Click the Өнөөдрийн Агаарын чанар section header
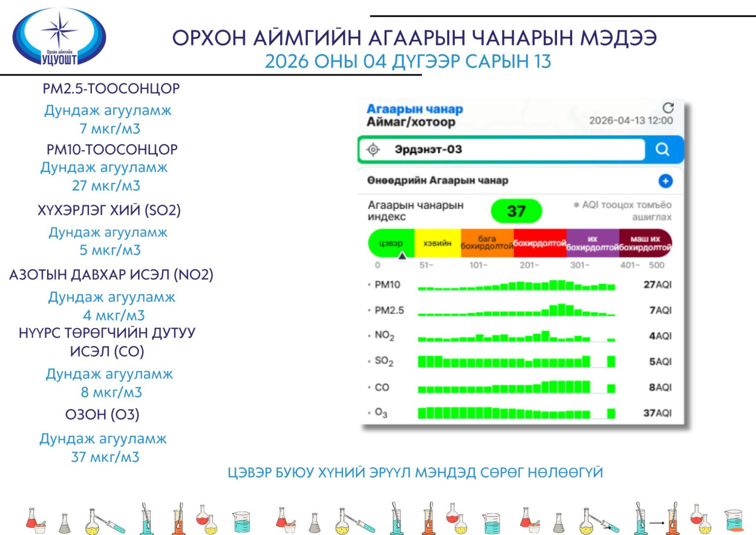The height and width of the screenshot is (535, 756). [x=437, y=180]
